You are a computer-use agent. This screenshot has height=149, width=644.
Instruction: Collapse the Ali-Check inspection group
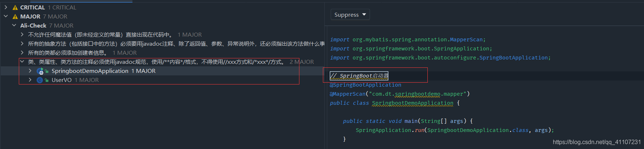click(x=14, y=25)
